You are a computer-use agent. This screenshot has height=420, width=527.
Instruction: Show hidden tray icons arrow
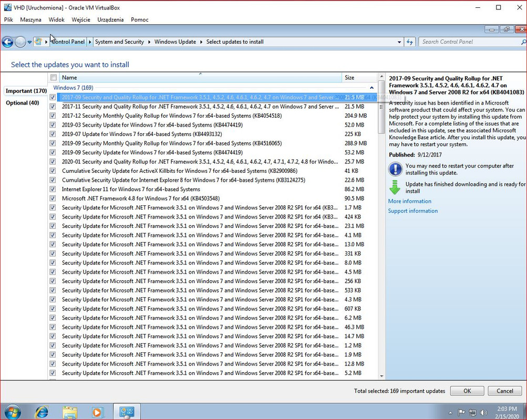coord(450,413)
